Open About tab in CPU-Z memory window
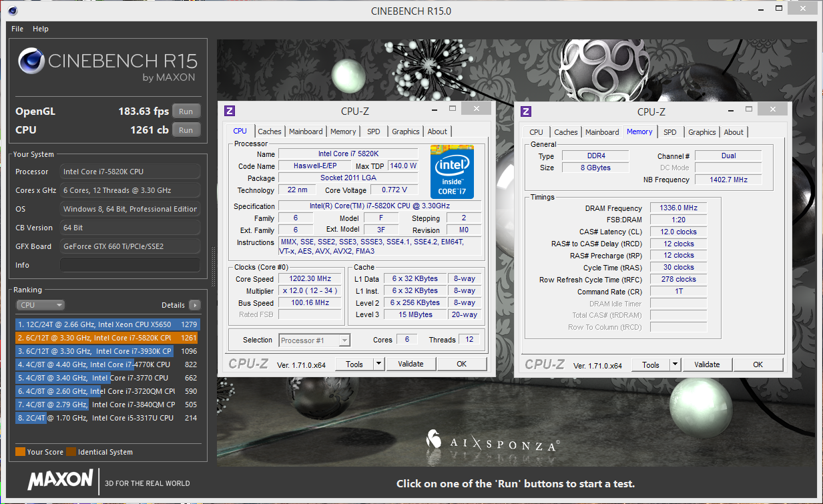 click(734, 132)
